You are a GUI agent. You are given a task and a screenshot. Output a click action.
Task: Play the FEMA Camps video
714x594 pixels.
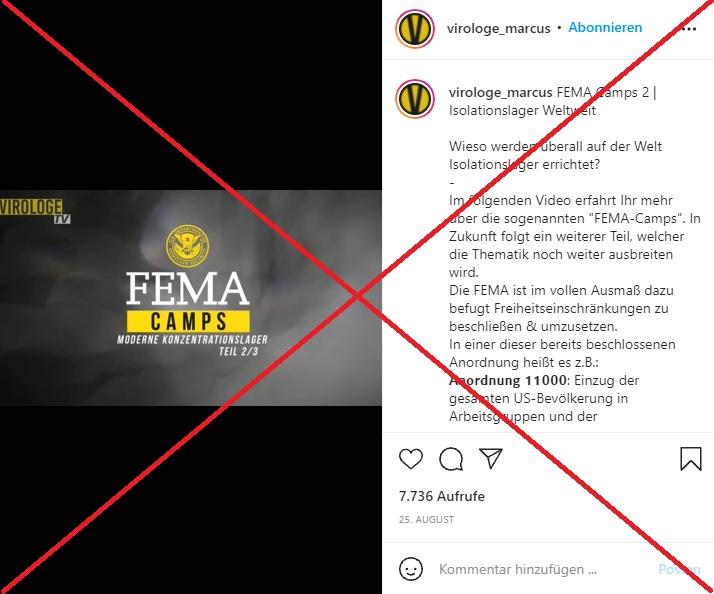point(191,297)
